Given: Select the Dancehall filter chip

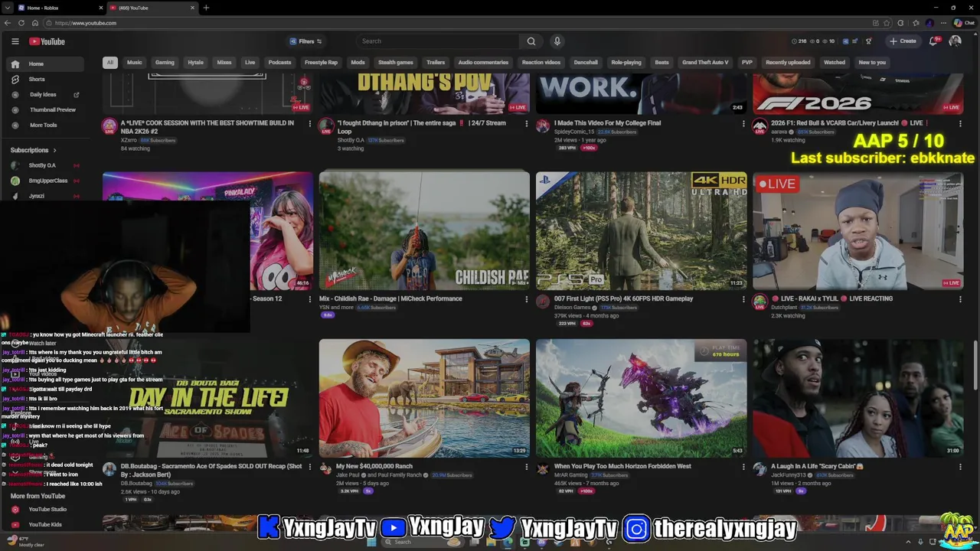Looking at the screenshot, I should (x=586, y=63).
